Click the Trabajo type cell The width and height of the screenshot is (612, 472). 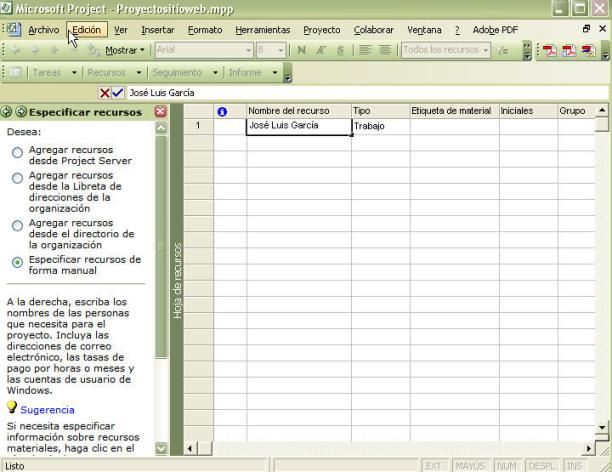[x=381, y=126]
